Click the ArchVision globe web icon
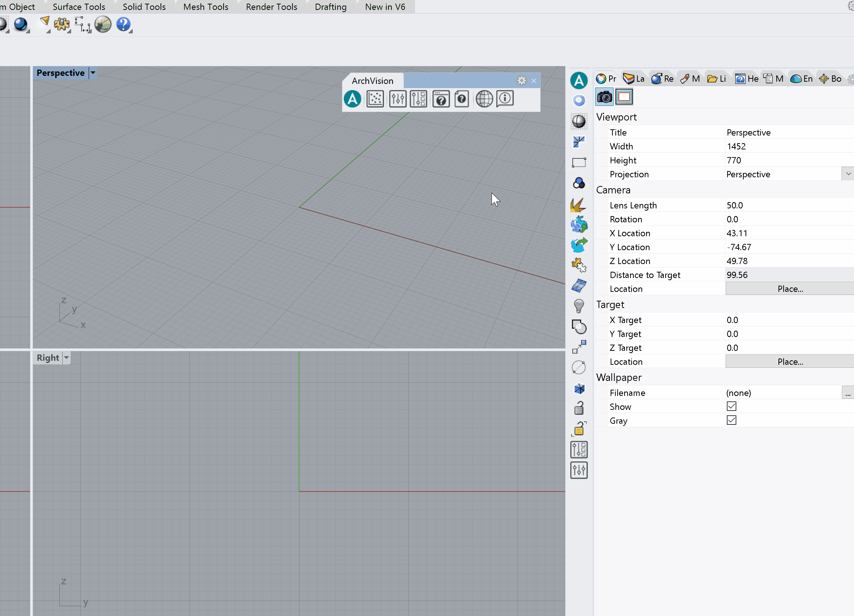The height and width of the screenshot is (616, 854). click(x=484, y=99)
